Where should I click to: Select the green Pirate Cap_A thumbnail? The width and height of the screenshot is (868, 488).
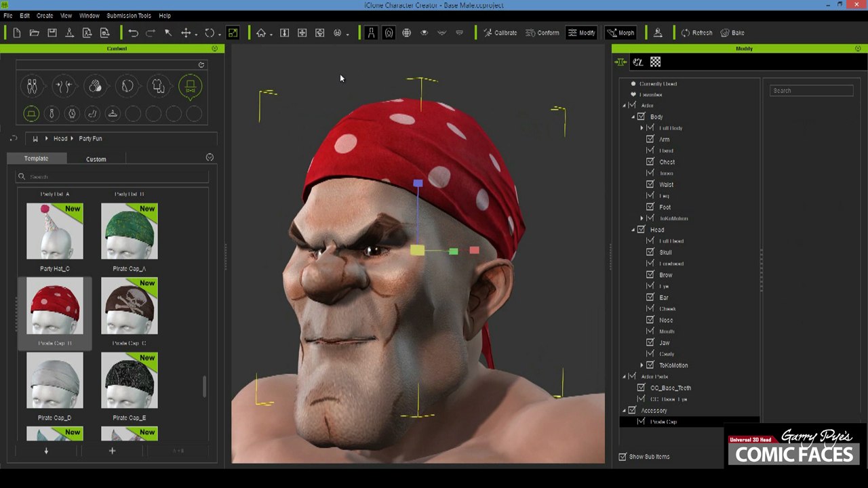[x=129, y=231]
